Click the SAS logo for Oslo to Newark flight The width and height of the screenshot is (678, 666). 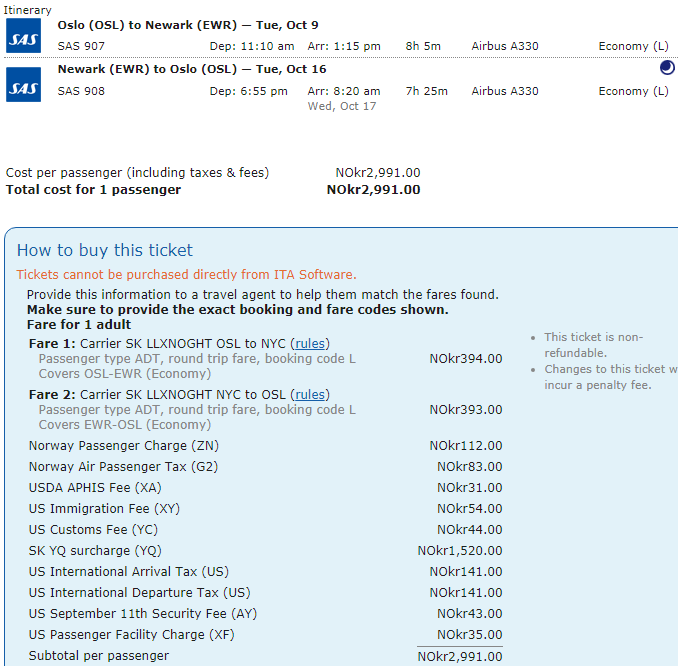point(23,36)
